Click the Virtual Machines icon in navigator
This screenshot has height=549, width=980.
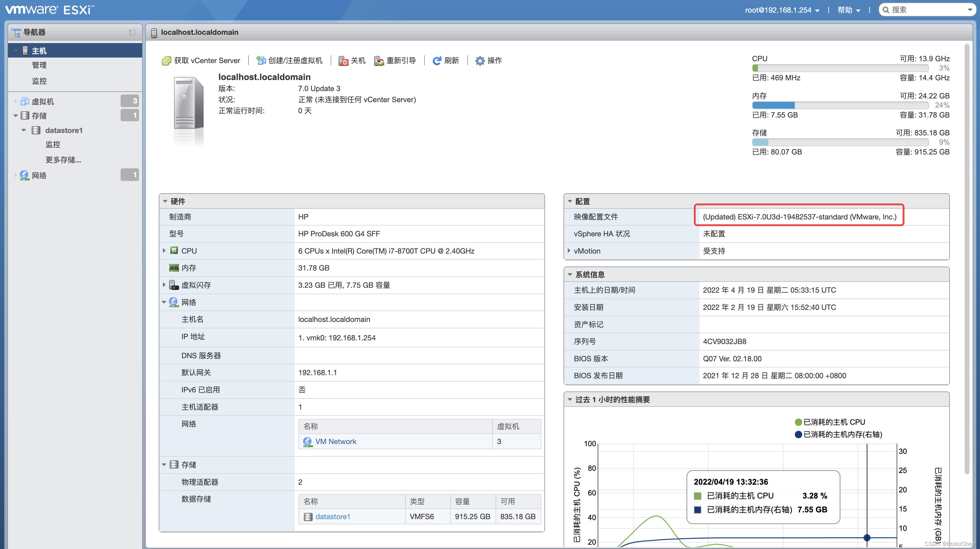[25, 101]
